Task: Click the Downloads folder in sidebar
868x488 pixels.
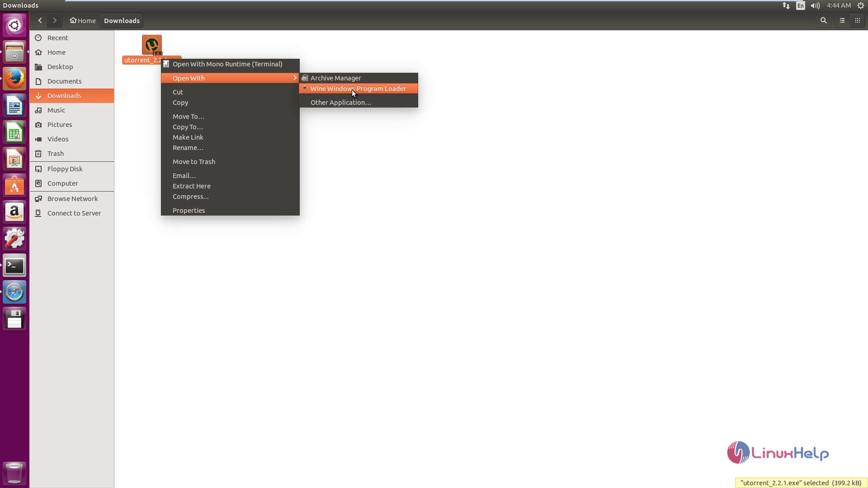Action: (64, 95)
